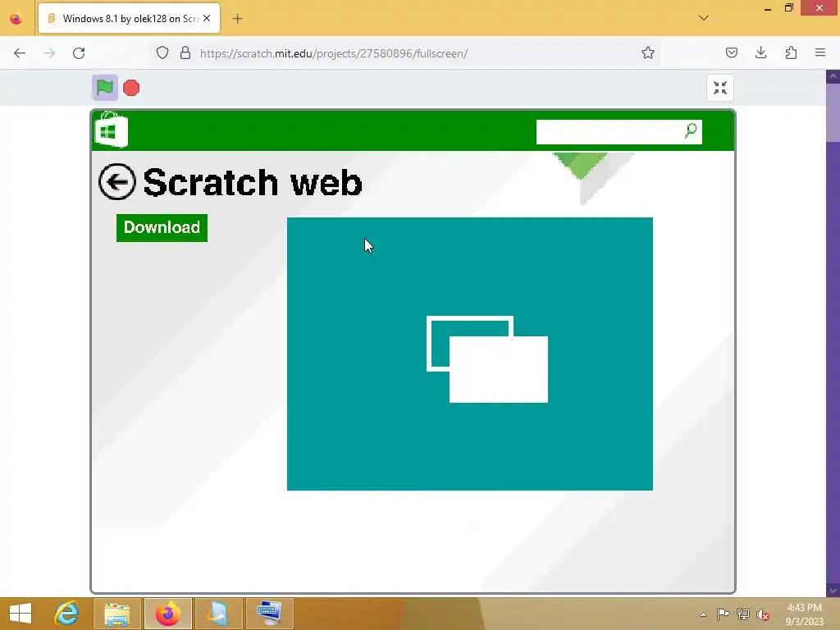This screenshot has height=630, width=840.
Task: Open a new browser tab
Action: [x=237, y=19]
